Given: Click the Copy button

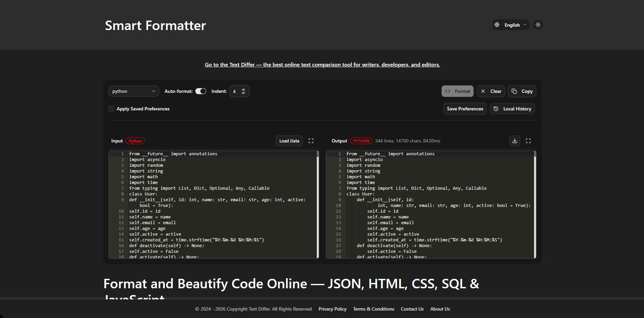Looking at the screenshot, I should point(522,91).
